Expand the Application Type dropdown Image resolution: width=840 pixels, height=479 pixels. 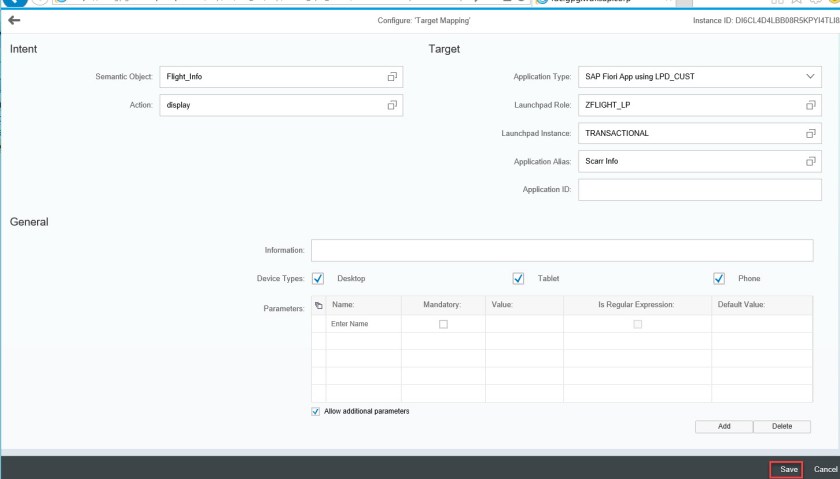pyautogui.click(x=810, y=77)
